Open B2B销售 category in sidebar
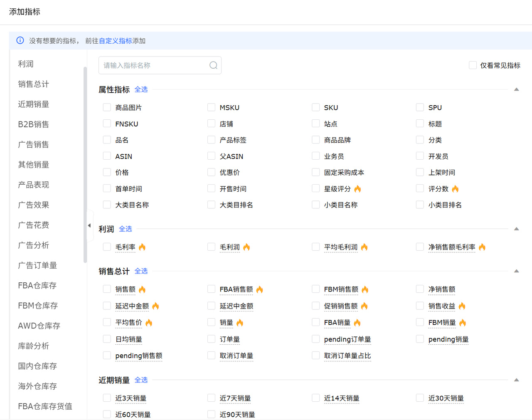 coord(33,124)
